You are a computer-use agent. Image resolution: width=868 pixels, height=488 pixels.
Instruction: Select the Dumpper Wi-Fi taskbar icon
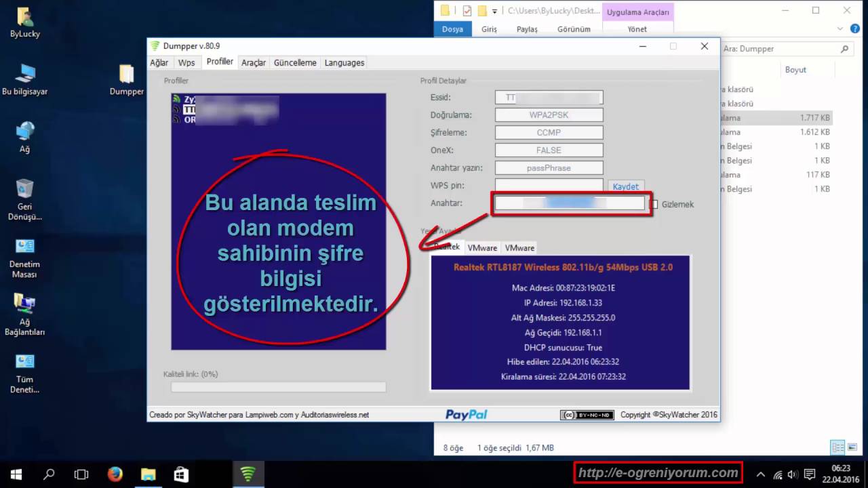[x=248, y=474]
